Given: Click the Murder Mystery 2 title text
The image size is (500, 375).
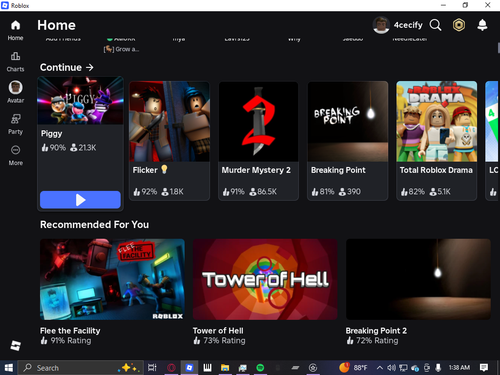Looking at the screenshot, I should tap(256, 170).
